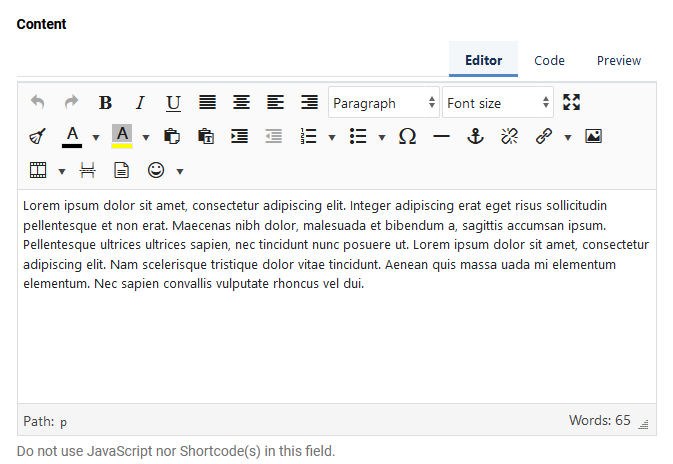
Task: Switch to the Code tab
Action: 549,60
